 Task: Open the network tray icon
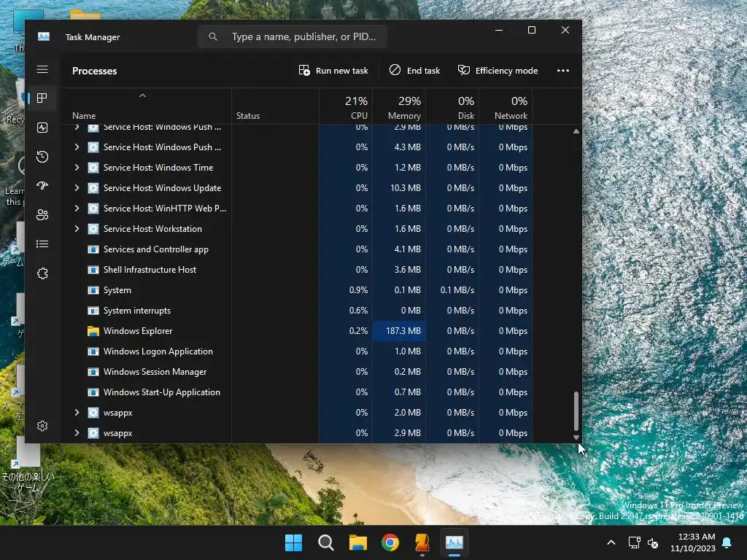click(634, 542)
